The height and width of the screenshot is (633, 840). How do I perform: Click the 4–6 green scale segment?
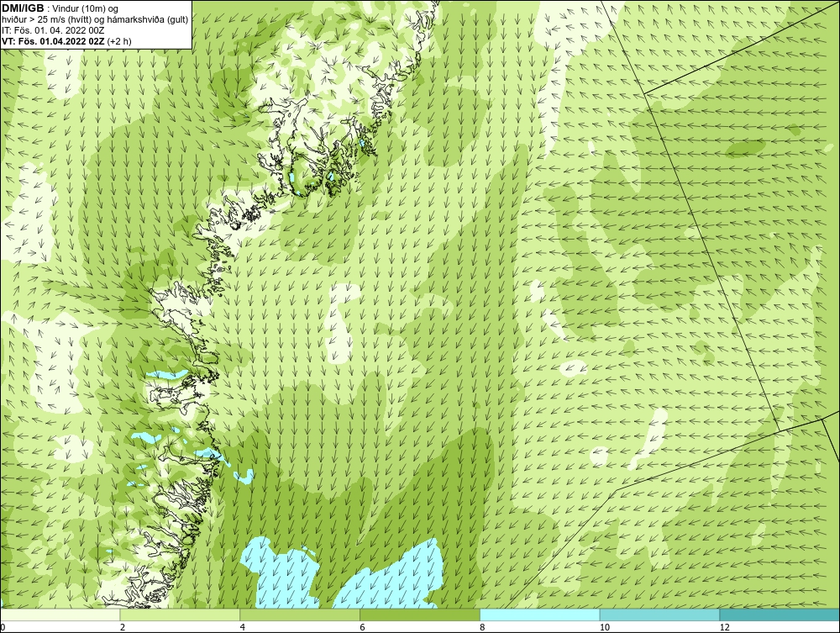click(x=300, y=615)
